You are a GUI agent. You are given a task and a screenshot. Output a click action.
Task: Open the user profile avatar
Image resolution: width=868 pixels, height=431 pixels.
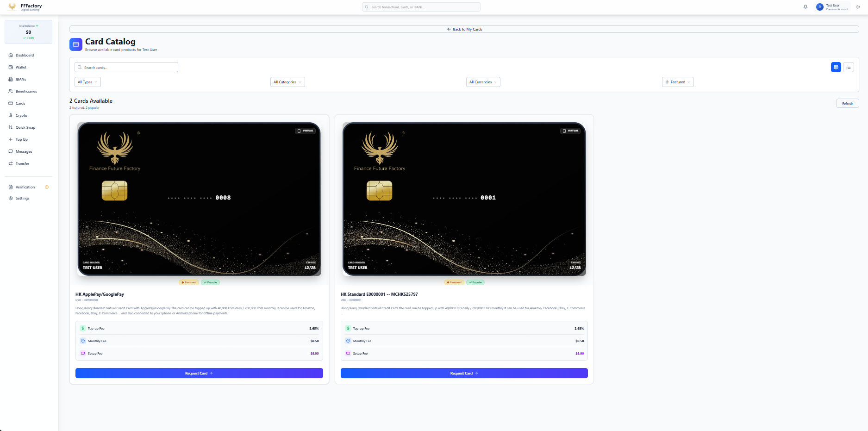tap(820, 7)
